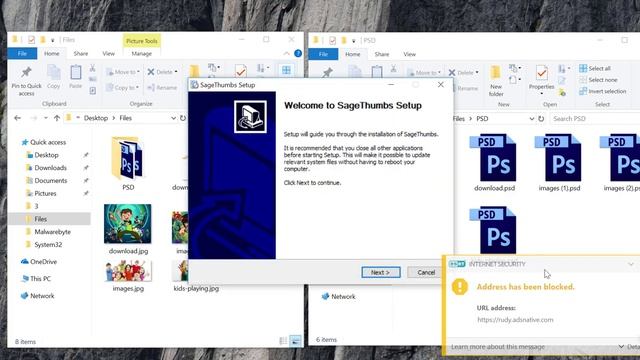640x360 pixels.
Task: Open Delete dropdown in Files window
Action: pos(162,72)
